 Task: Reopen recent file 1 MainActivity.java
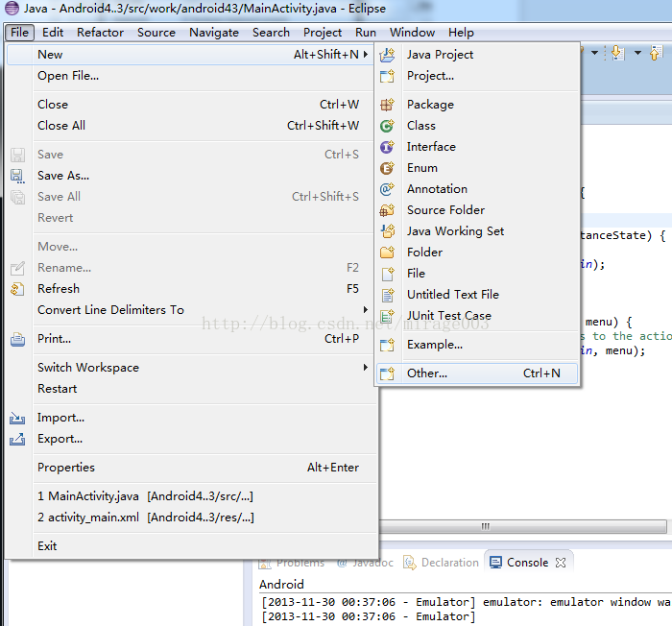click(x=191, y=496)
